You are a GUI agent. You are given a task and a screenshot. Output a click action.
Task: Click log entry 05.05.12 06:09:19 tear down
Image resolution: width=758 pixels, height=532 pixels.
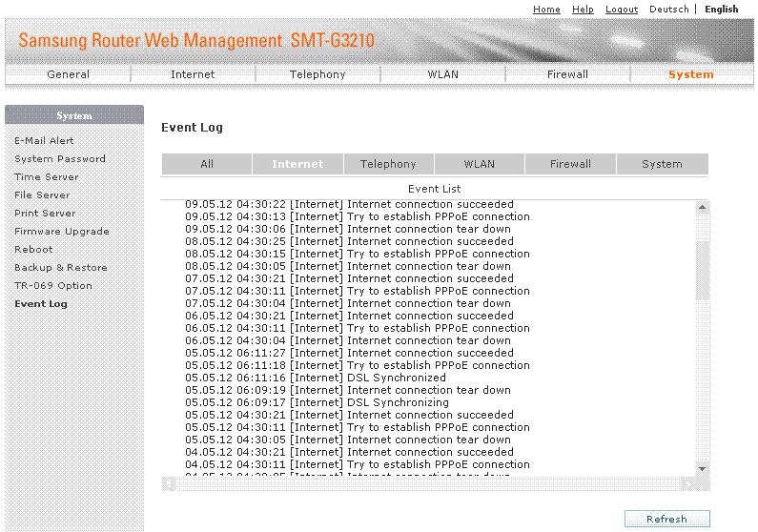click(x=348, y=391)
